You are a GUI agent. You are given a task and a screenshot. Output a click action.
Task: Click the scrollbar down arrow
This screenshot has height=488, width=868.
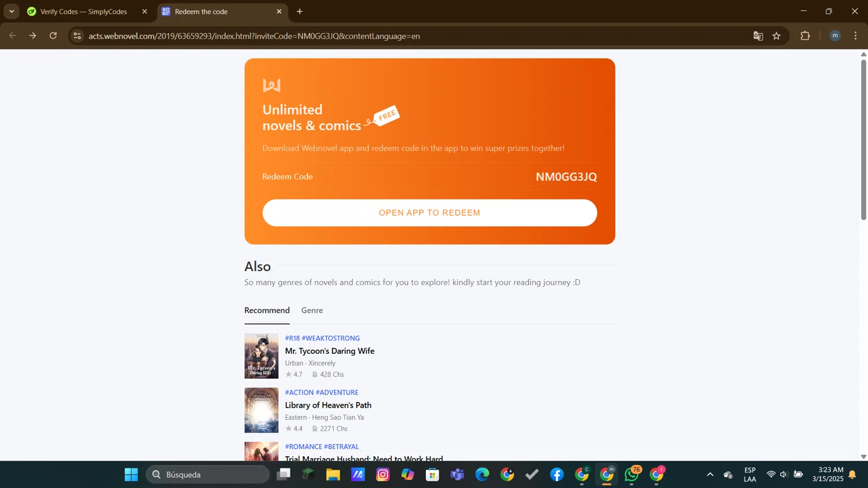coord(863,457)
